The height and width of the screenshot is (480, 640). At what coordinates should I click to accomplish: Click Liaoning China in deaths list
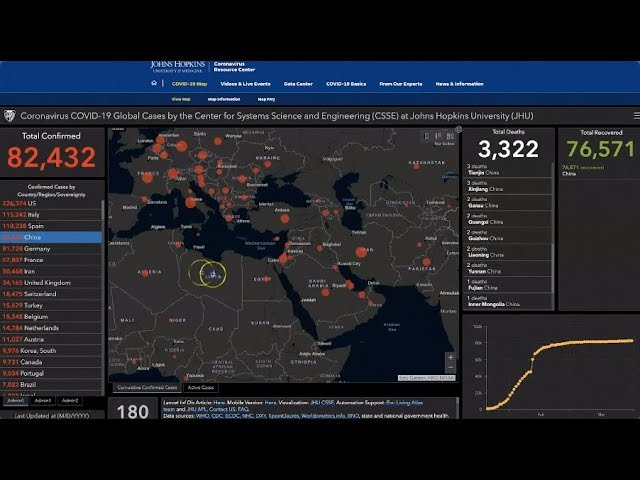pos(508,252)
